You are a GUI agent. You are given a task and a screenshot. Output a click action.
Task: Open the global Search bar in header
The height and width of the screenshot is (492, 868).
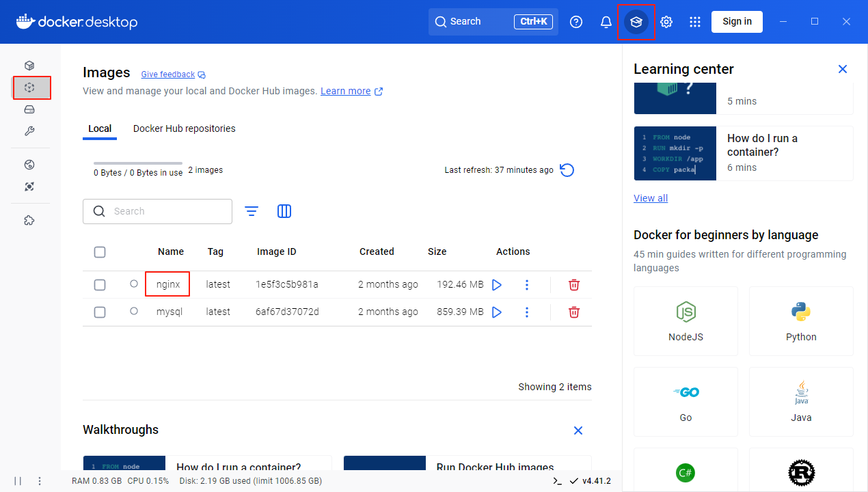[x=493, y=22]
